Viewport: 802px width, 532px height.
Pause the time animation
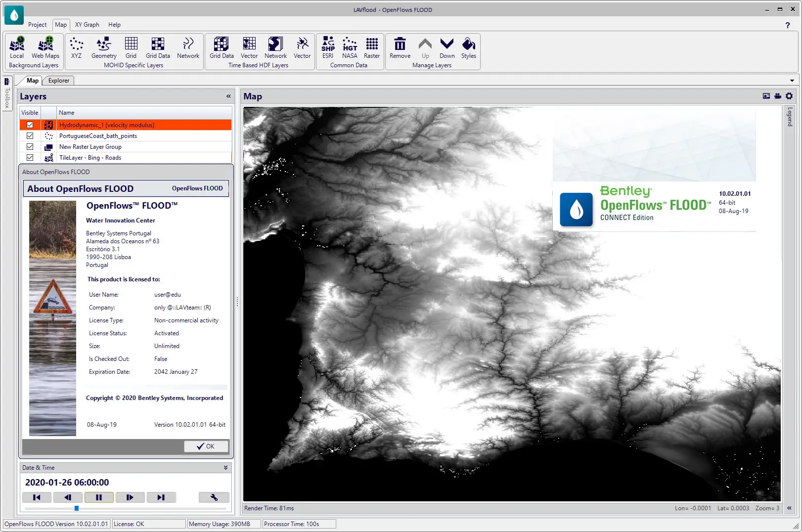tap(99, 497)
